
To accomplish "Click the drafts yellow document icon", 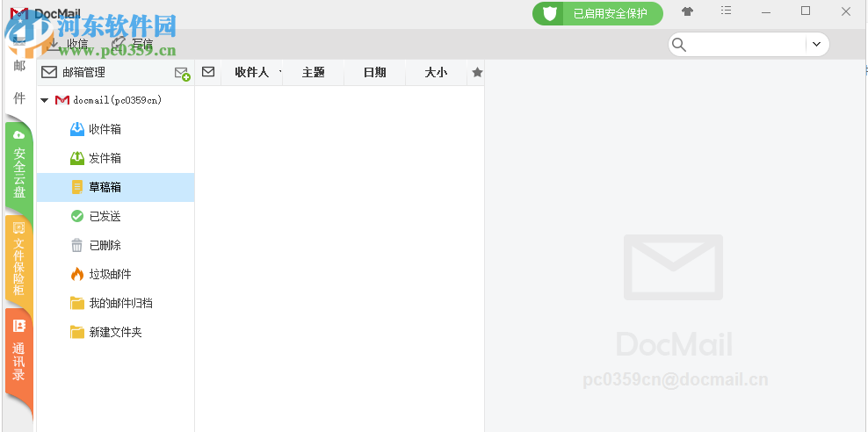I will (x=77, y=187).
